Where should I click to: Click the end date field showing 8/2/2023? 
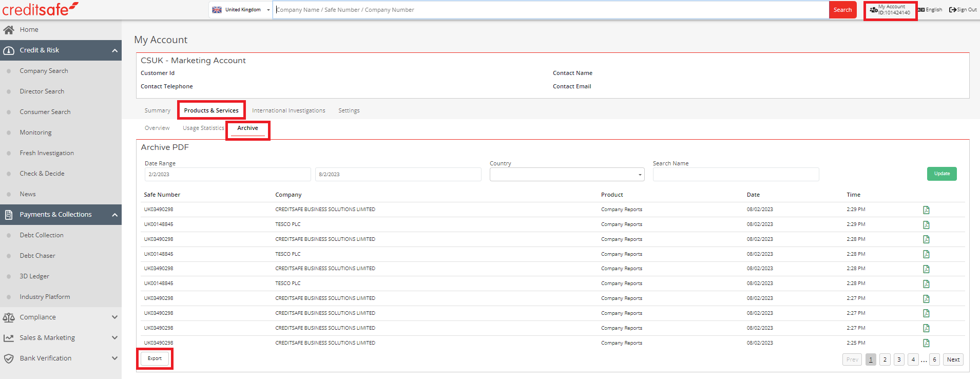(x=398, y=175)
